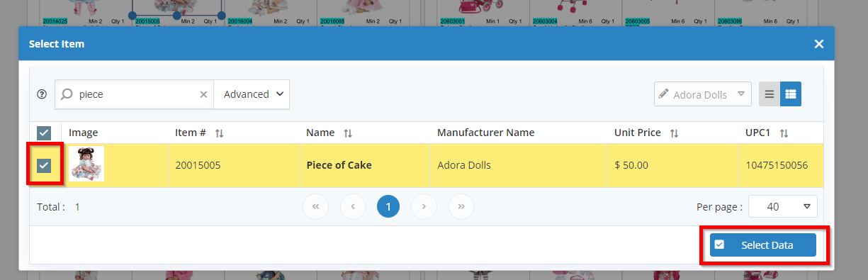Image resolution: width=868 pixels, height=280 pixels.
Task: Sort by UPC1 column arrows
Action: click(x=784, y=133)
